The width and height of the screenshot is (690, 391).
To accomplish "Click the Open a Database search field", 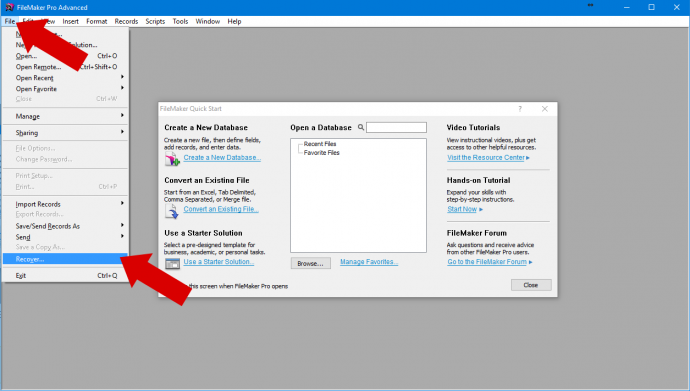I will [396, 128].
